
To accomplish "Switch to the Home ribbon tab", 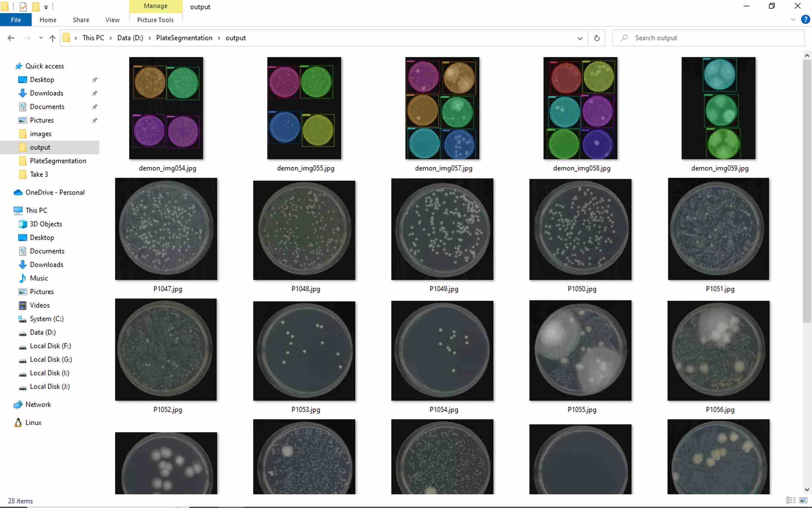I will [48, 20].
